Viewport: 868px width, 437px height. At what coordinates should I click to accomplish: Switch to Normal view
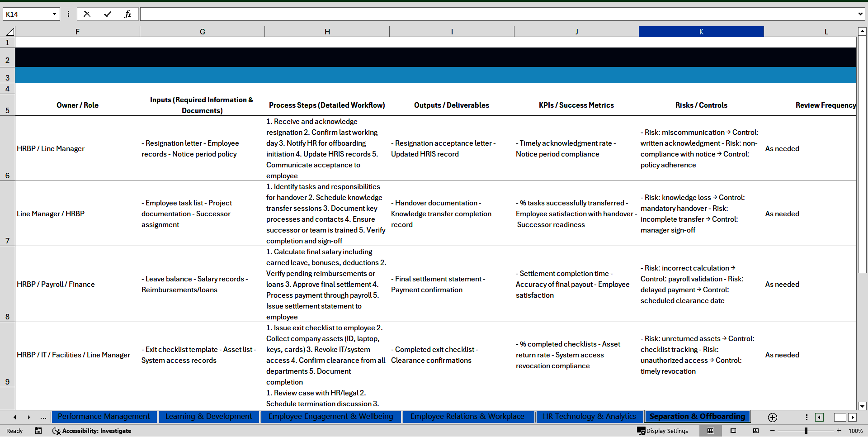[711, 431]
